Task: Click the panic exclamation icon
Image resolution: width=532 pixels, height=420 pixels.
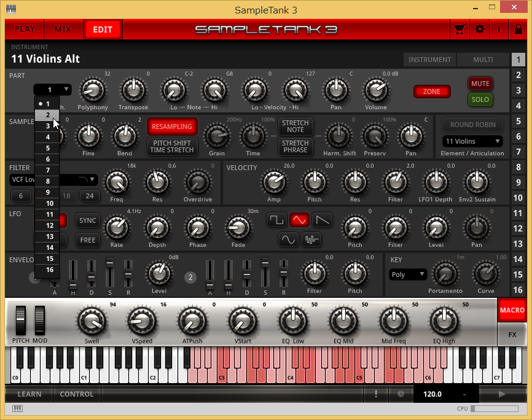Action: click(x=376, y=394)
